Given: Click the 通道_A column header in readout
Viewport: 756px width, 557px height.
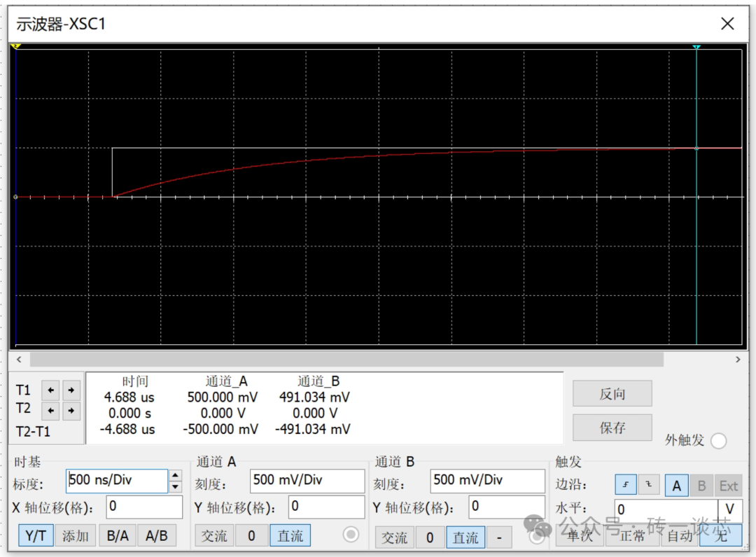Looking at the screenshot, I should 226,381.
